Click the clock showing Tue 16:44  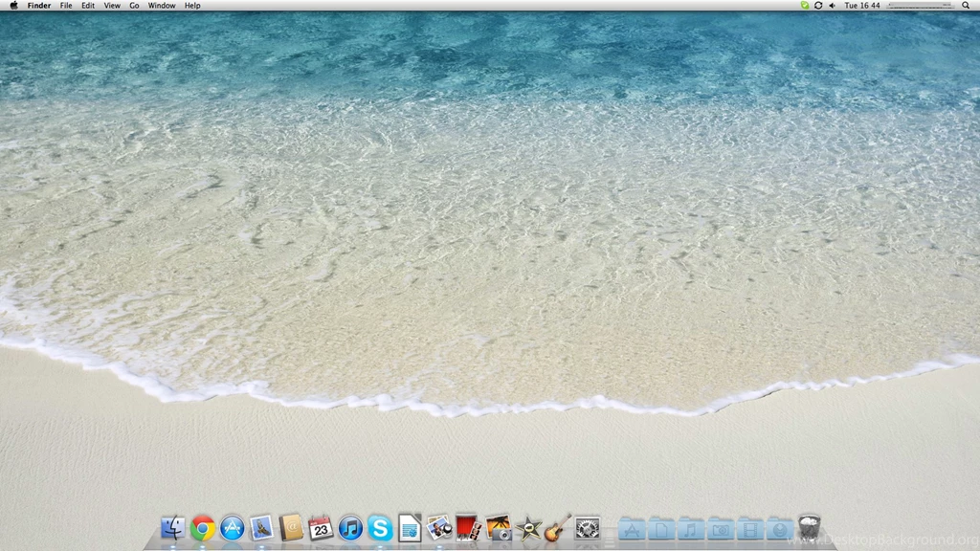click(860, 5)
